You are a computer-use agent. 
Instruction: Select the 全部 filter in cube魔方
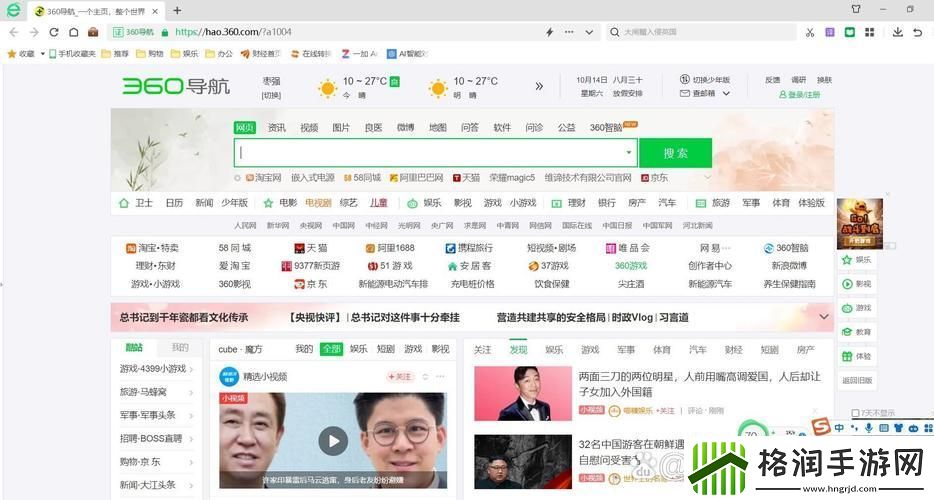click(x=331, y=349)
